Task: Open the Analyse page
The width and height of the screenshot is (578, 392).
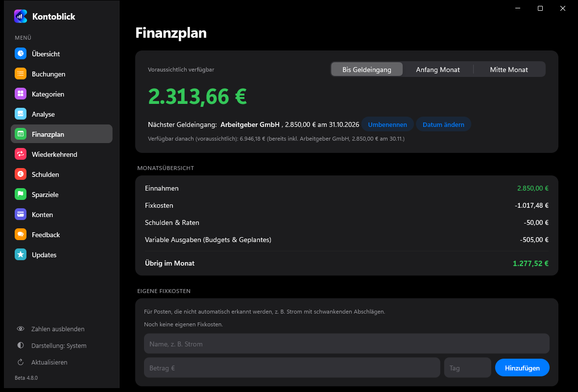Action: tap(62, 114)
